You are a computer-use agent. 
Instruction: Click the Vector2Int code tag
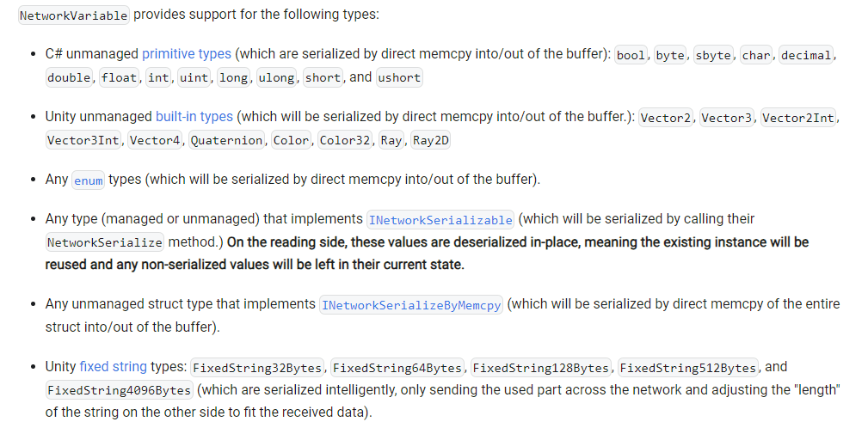pos(797,117)
